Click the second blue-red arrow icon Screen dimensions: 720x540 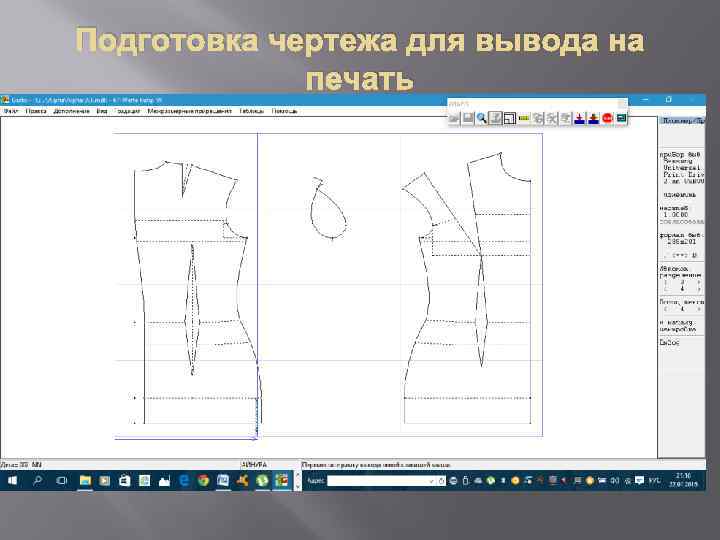tap(593, 118)
